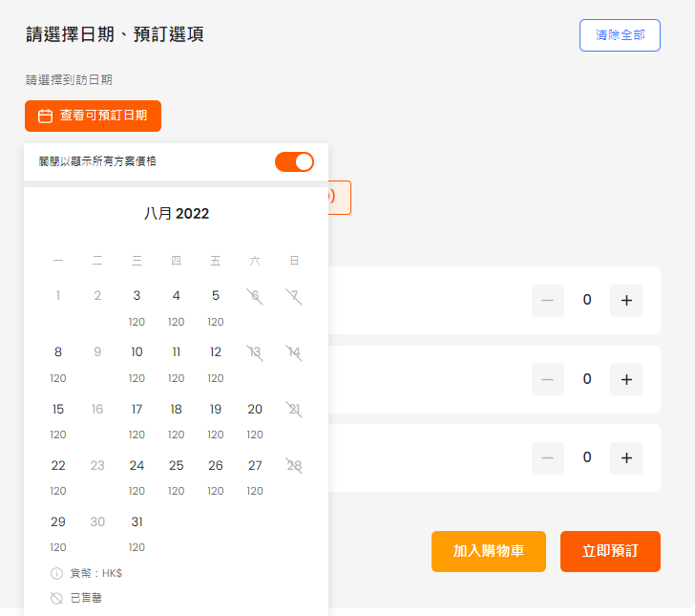The height and width of the screenshot is (616, 695).
Task: Click the currency info icon beside 貨幣：HK$
Action: click(x=57, y=573)
